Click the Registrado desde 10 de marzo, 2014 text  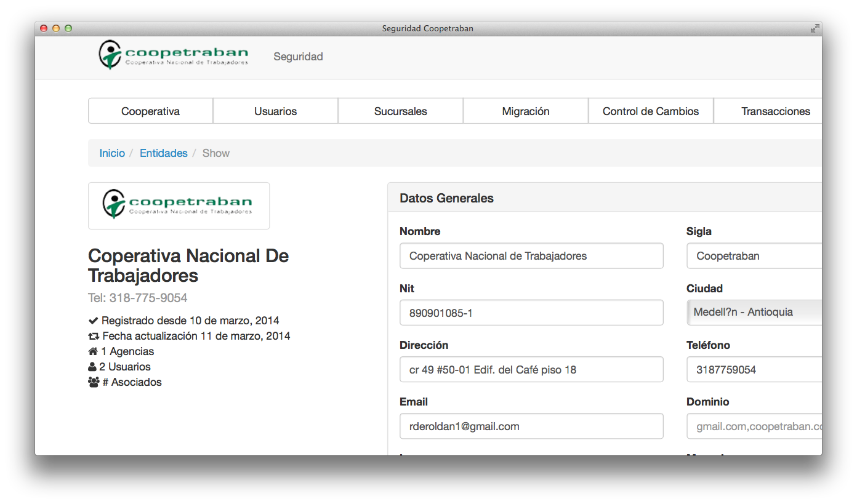tap(190, 321)
